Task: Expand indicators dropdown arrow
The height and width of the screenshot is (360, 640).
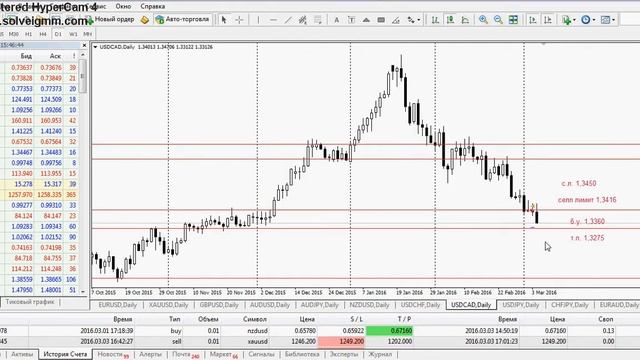Action: [574, 20]
